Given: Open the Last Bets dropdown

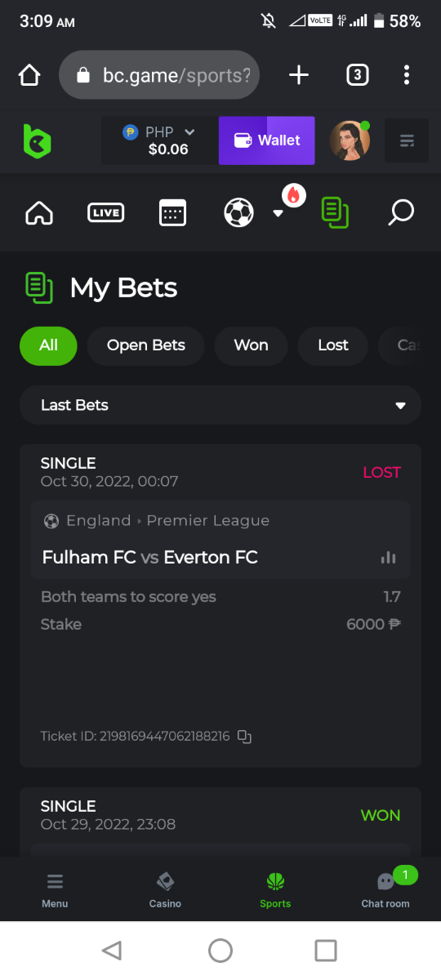Looking at the screenshot, I should pyautogui.click(x=220, y=405).
